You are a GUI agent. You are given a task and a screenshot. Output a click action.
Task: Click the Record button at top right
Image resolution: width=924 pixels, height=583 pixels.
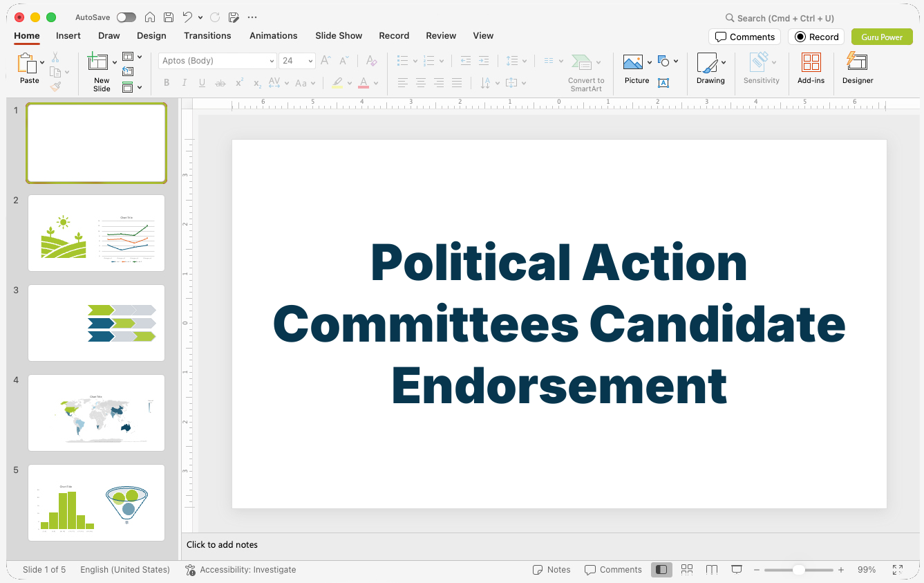click(x=816, y=37)
